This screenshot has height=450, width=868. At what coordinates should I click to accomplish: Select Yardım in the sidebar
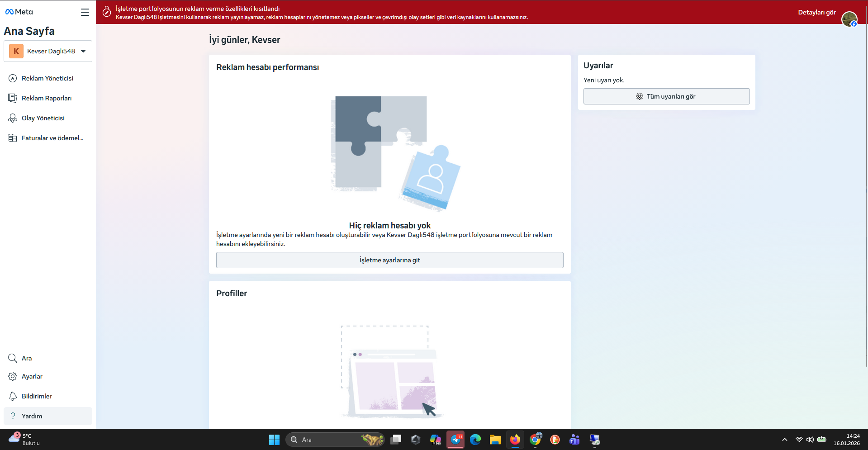point(48,416)
